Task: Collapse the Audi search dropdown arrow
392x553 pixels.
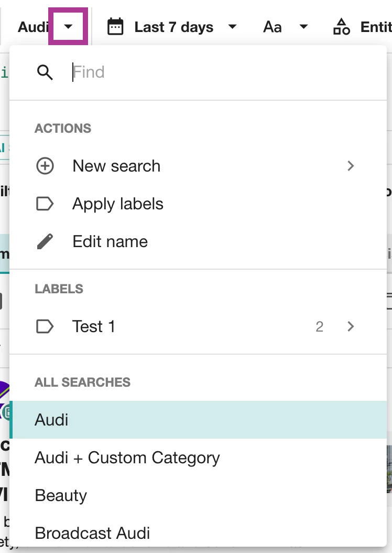Action: tap(68, 27)
